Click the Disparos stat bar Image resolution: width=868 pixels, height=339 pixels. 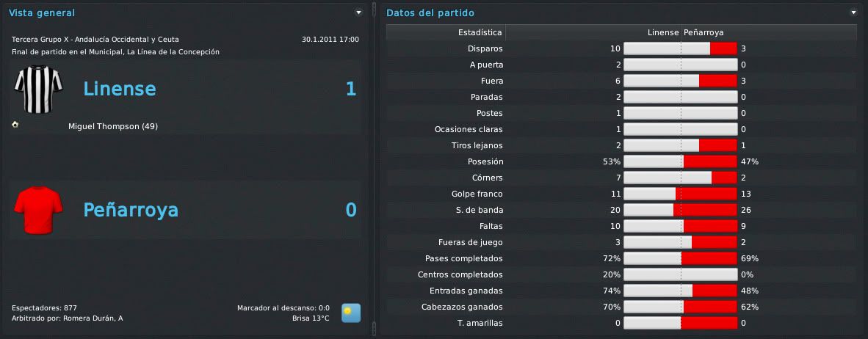click(x=681, y=48)
